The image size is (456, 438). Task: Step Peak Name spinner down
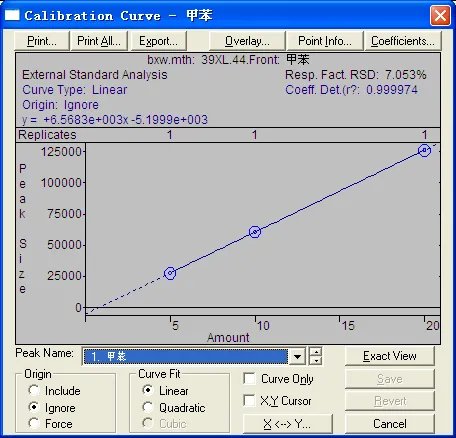coord(316,361)
